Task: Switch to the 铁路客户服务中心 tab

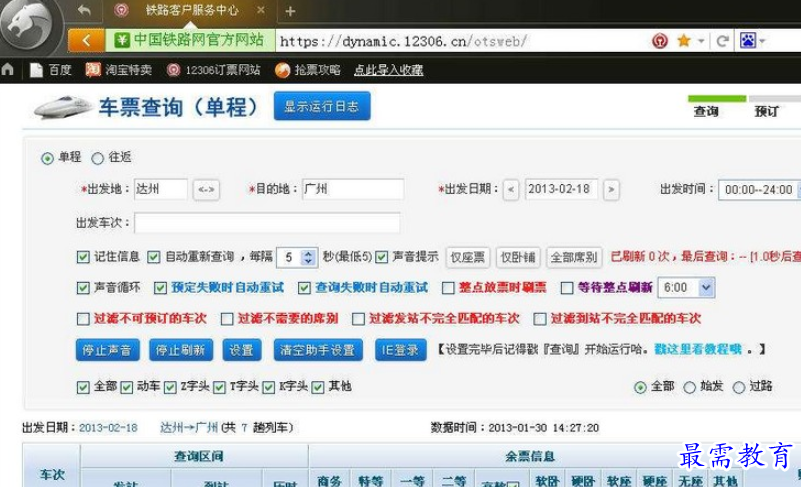Action: pyautogui.click(x=192, y=10)
